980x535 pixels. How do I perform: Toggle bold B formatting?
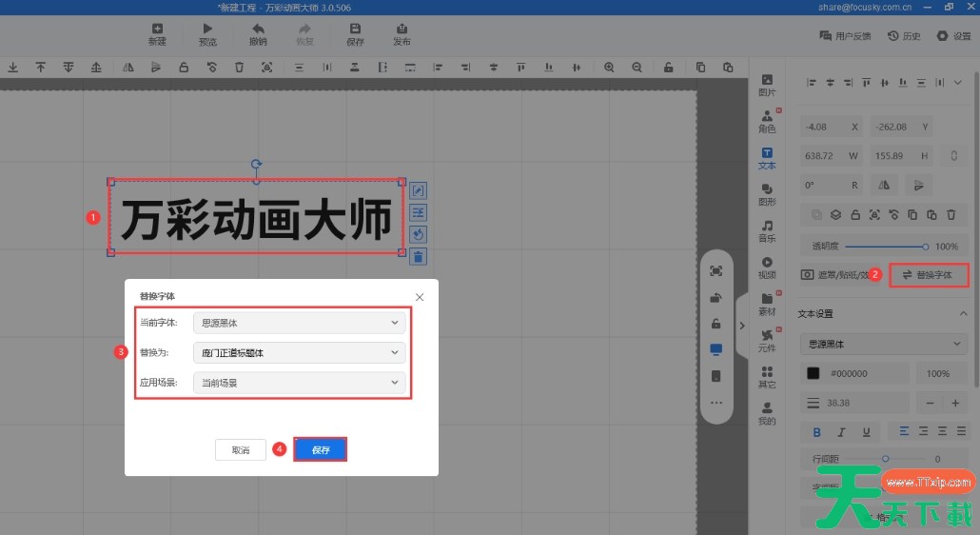click(x=816, y=432)
